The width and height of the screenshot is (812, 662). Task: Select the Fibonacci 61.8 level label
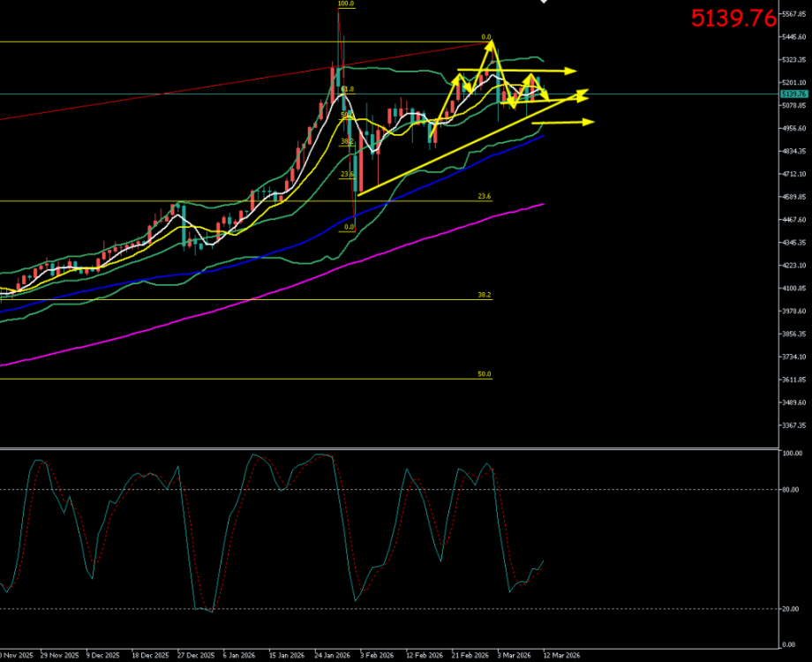click(347, 89)
